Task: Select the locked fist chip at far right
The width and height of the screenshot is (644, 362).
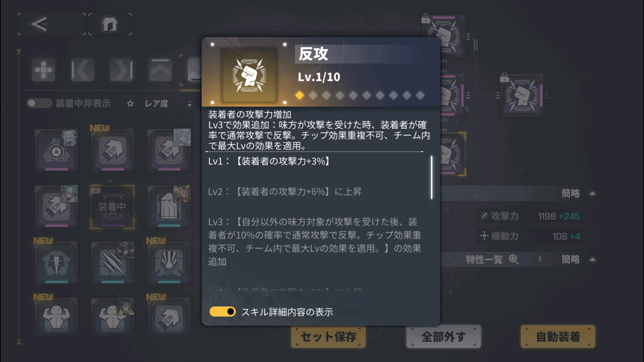Action: (x=522, y=95)
